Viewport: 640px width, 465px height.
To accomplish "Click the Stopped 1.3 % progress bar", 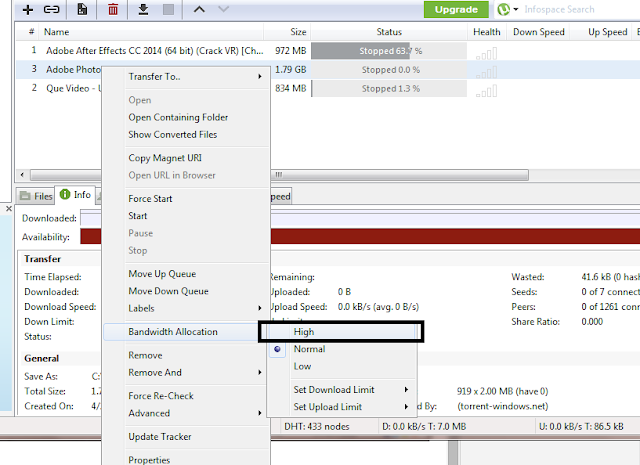I will (x=389, y=89).
